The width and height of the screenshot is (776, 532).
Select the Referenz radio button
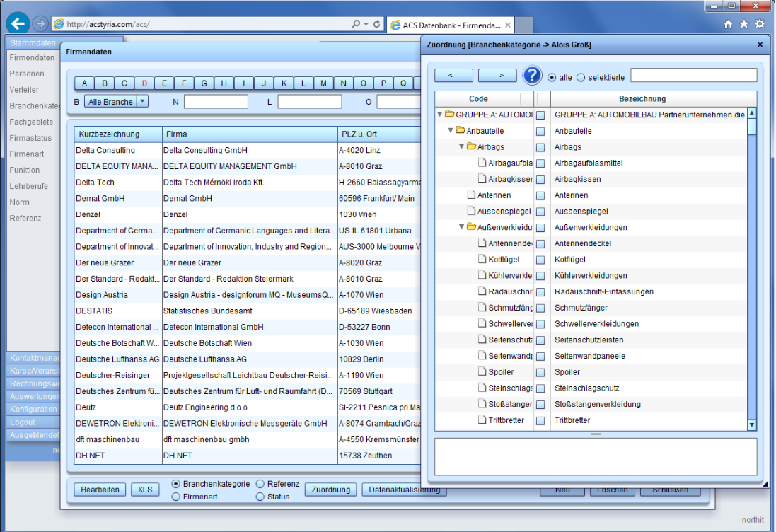pyautogui.click(x=260, y=484)
